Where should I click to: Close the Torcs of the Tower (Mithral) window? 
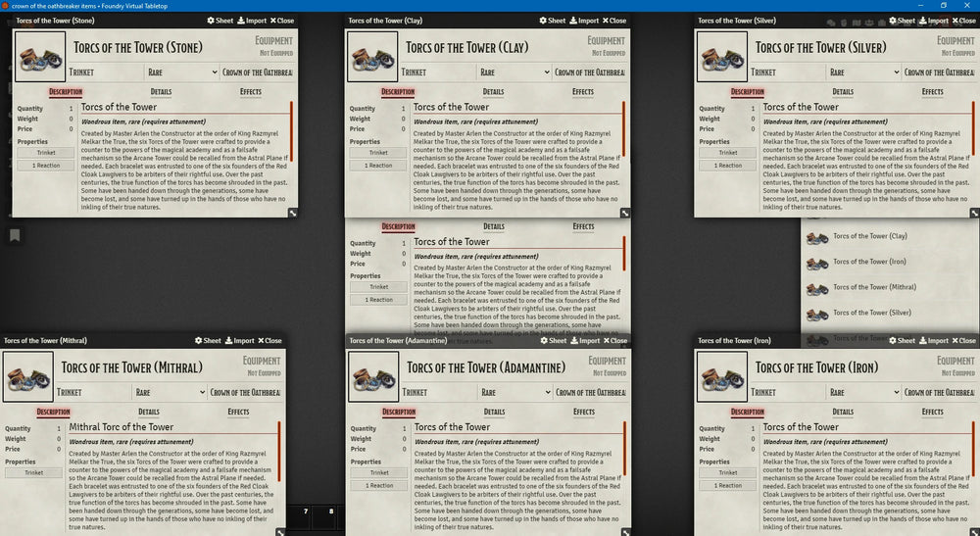269,341
